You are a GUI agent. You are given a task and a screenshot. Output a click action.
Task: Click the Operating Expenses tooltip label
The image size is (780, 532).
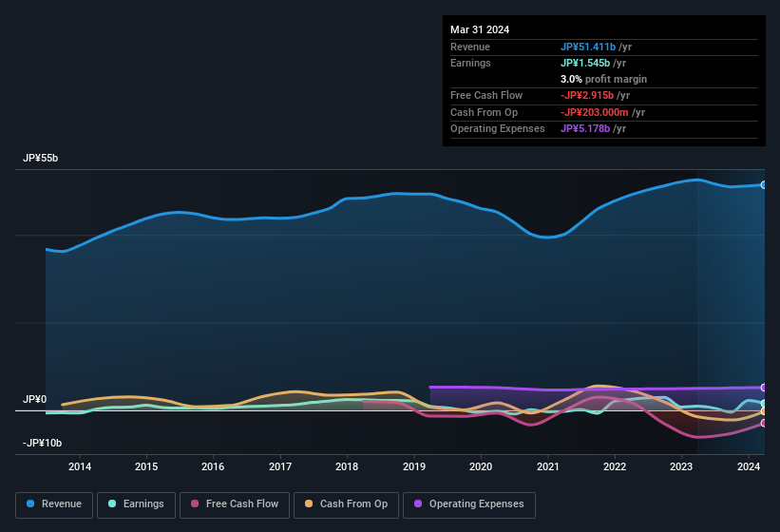tap(498, 129)
